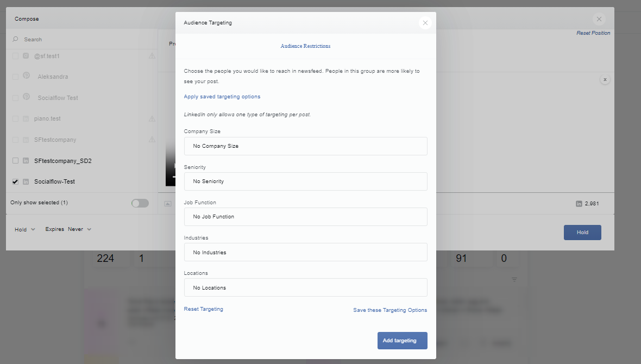This screenshot has height=364, width=641.
Task: Open the Expires Never dropdown
Action: (x=68, y=229)
